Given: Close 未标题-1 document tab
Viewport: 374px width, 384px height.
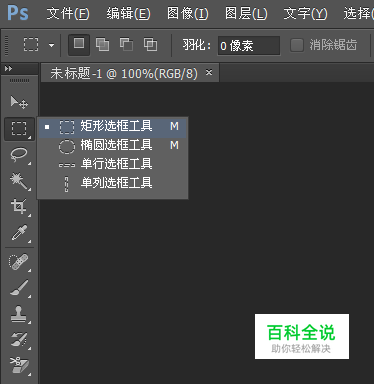Looking at the screenshot, I should [209, 72].
